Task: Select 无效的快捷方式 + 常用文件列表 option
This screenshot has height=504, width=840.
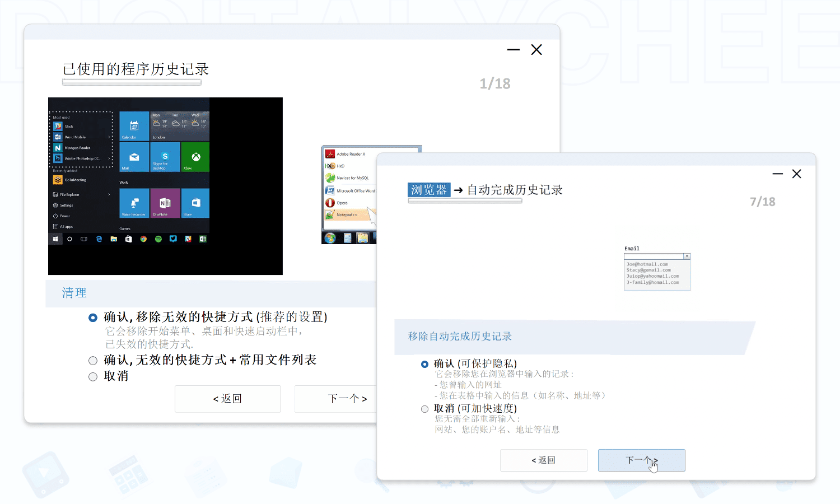Action: [x=93, y=361]
